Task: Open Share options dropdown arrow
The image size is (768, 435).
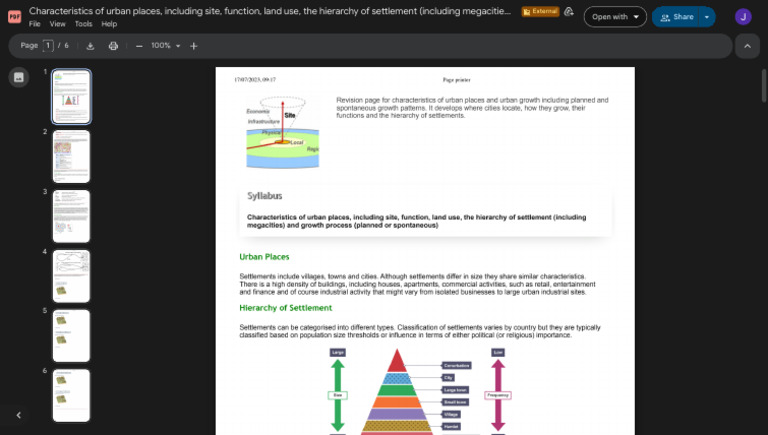Action: click(x=707, y=17)
